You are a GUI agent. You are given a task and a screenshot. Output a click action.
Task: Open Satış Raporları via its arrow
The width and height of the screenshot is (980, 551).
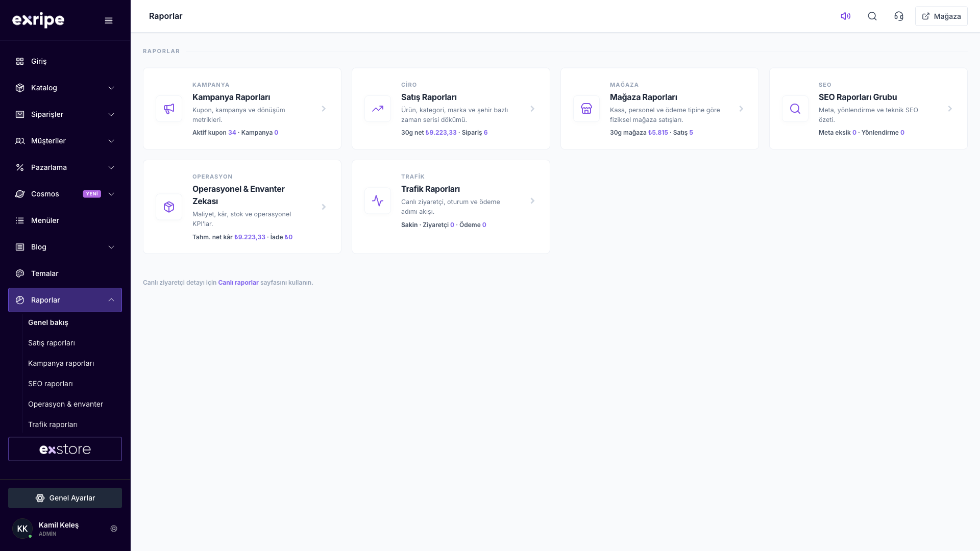[532, 109]
